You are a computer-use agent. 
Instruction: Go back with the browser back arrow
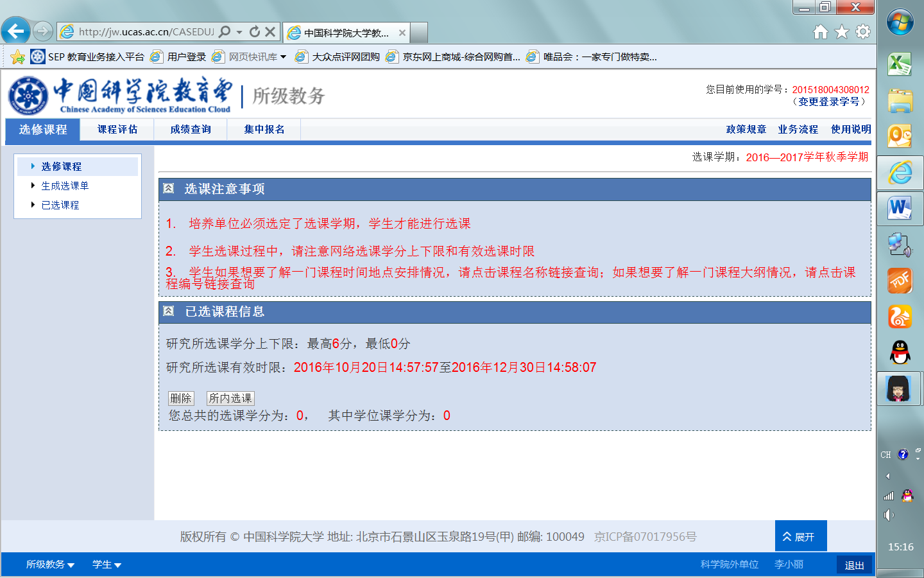15,31
